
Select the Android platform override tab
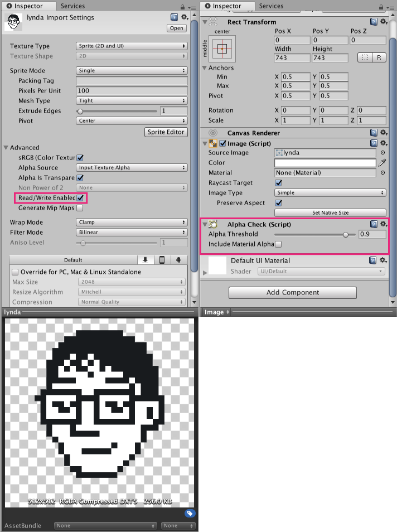(x=179, y=260)
